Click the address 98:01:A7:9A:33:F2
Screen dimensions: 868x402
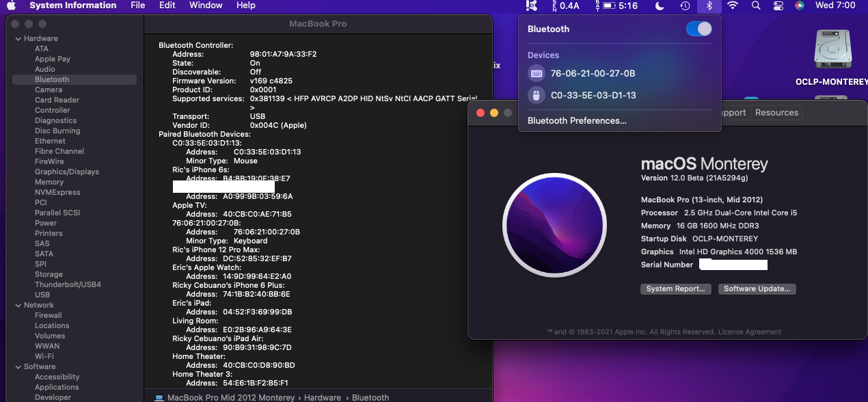click(x=284, y=54)
